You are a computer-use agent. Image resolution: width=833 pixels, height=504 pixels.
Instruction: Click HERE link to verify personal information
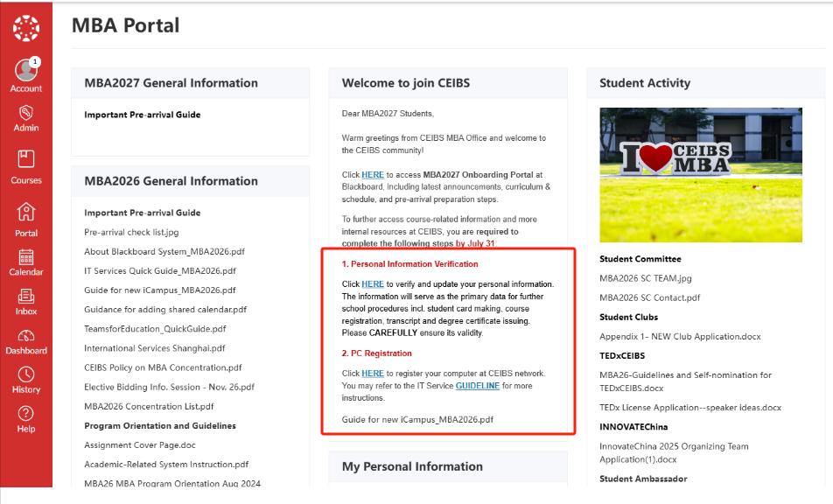click(373, 284)
